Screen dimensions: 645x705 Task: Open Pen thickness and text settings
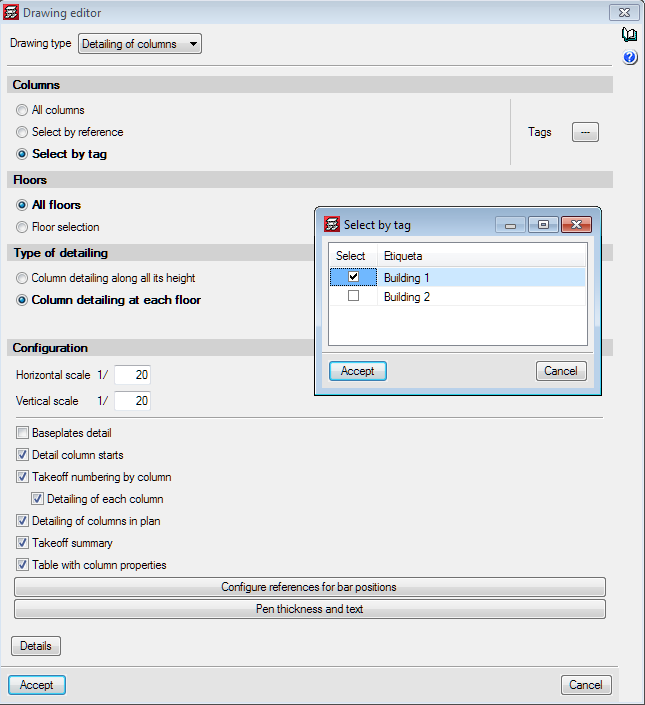tap(310, 609)
